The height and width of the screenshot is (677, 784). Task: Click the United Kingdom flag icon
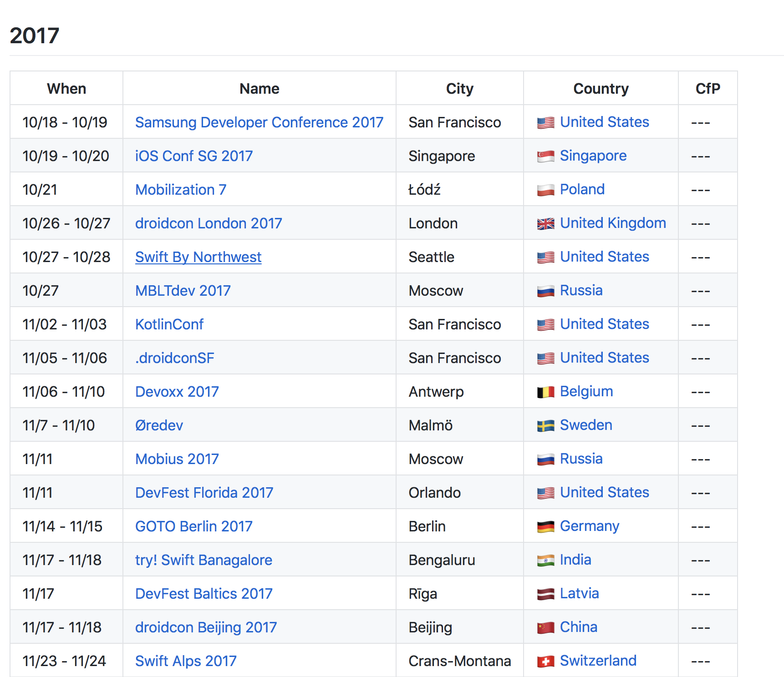tap(545, 224)
